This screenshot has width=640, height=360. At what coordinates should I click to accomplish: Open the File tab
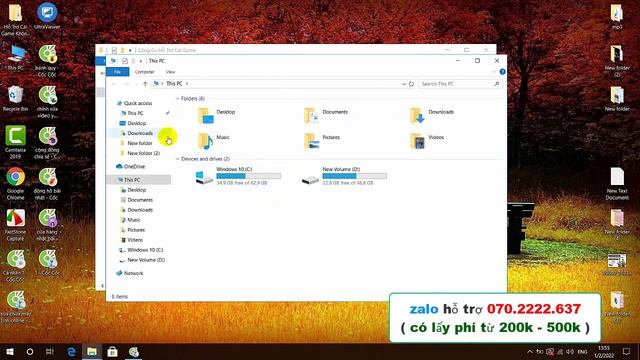point(118,72)
